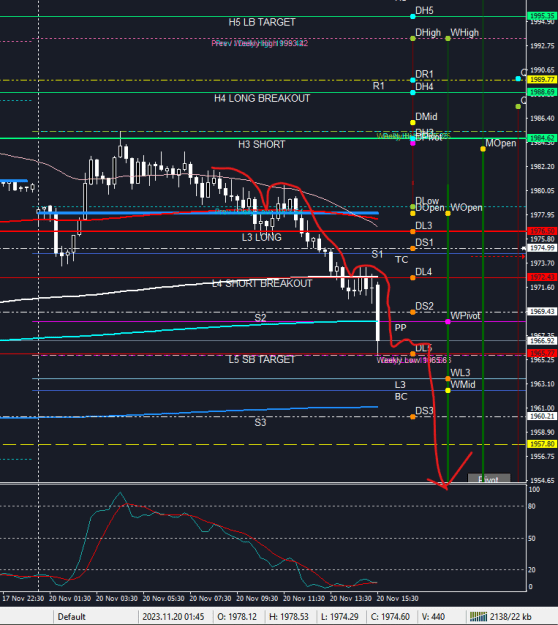Image resolution: width=558 pixels, height=625 pixels.
Task: Select the orange DS3 marker dot
Action: coord(413,417)
